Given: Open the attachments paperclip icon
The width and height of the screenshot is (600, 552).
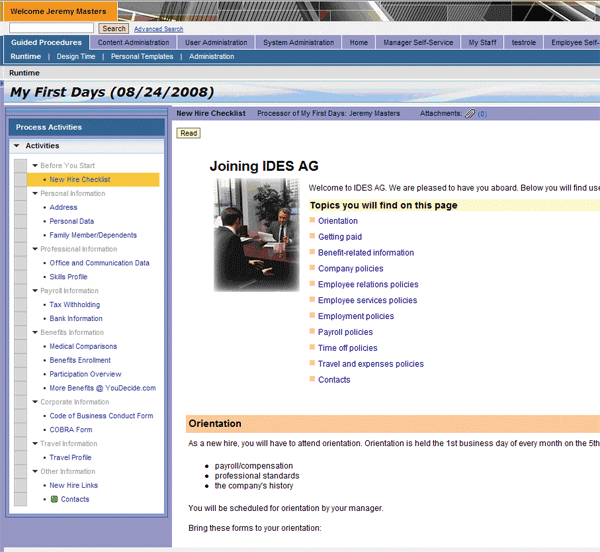Looking at the screenshot, I should pos(470,114).
